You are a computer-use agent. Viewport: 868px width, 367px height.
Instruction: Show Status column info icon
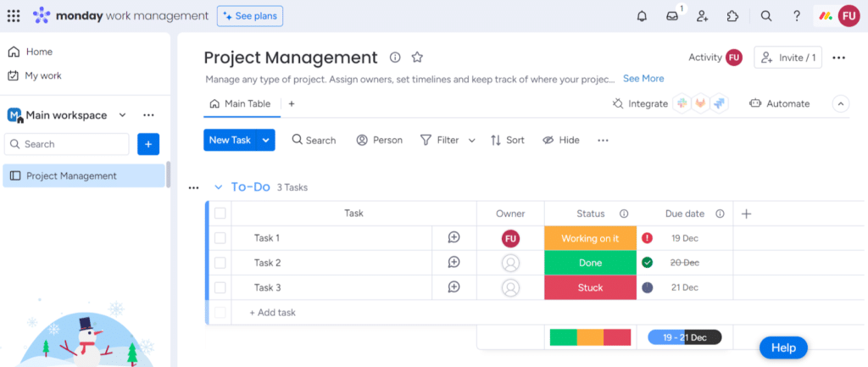pos(624,214)
